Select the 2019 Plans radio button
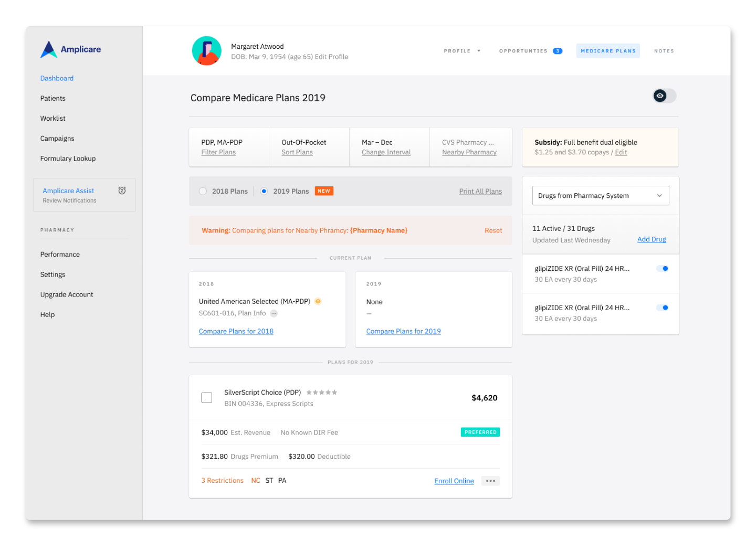 tap(264, 191)
